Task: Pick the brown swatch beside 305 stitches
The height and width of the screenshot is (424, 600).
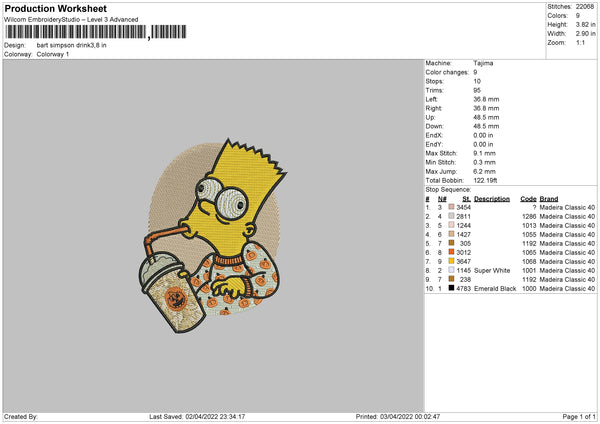Action: (x=452, y=243)
